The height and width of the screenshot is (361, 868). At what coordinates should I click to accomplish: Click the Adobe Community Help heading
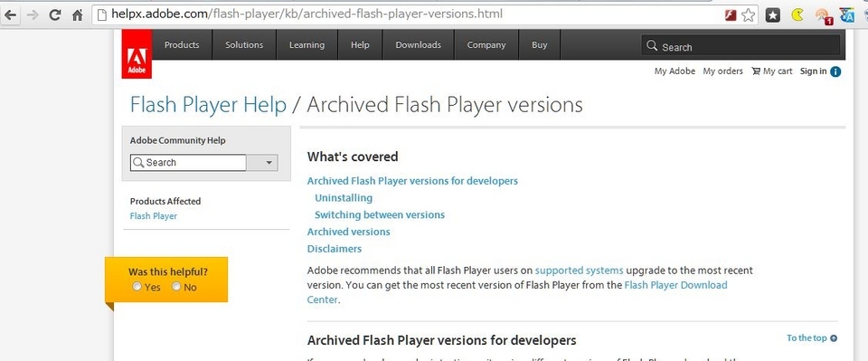(x=178, y=140)
